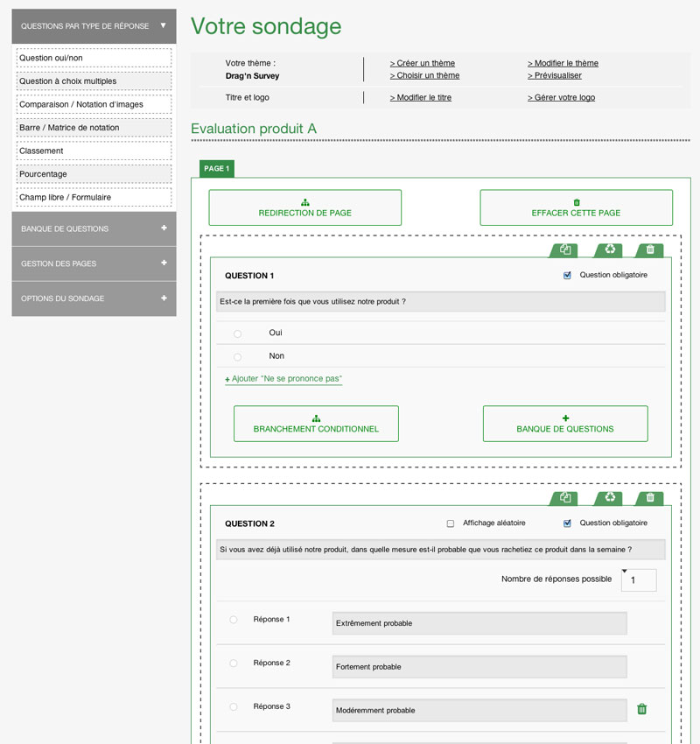
Task: Delete Question 1 with its trash icon
Action: [x=649, y=250]
